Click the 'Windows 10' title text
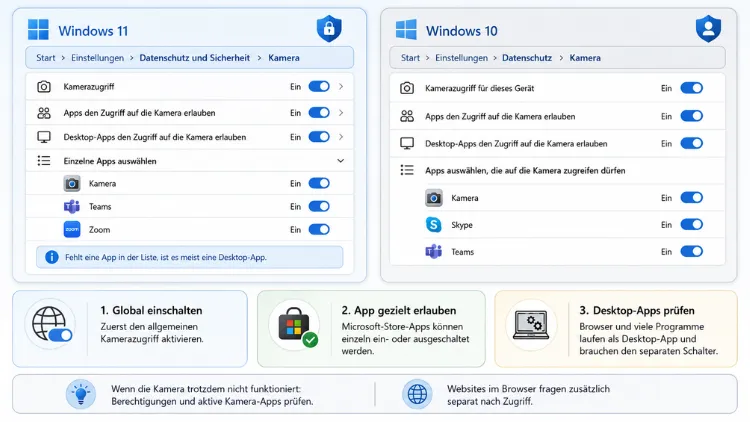The width and height of the screenshot is (750, 422). click(462, 31)
